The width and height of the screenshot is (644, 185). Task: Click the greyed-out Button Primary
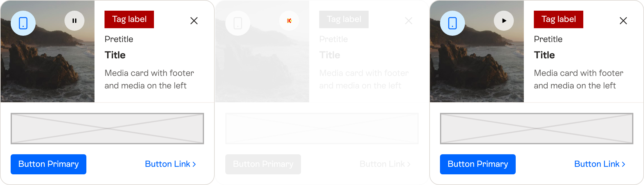point(263,164)
